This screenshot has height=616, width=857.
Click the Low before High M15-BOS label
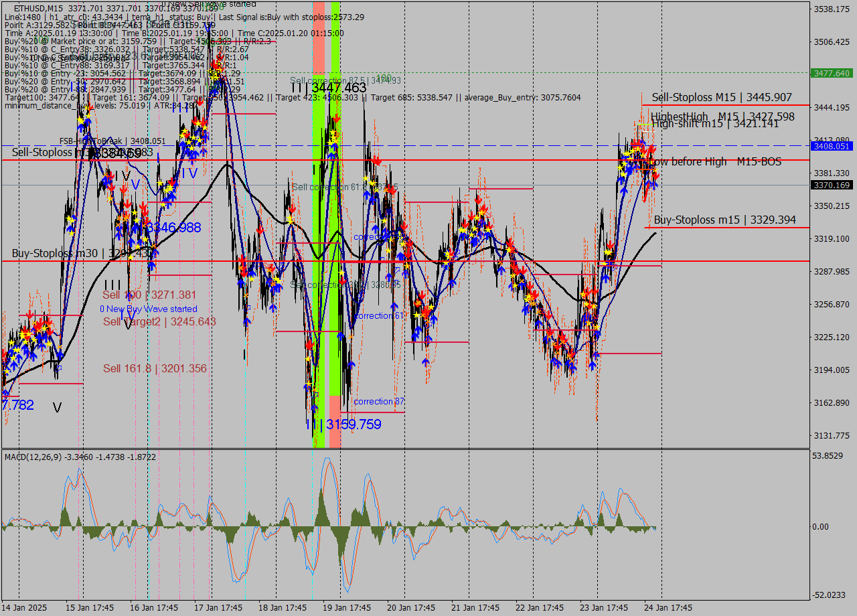click(x=716, y=161)
